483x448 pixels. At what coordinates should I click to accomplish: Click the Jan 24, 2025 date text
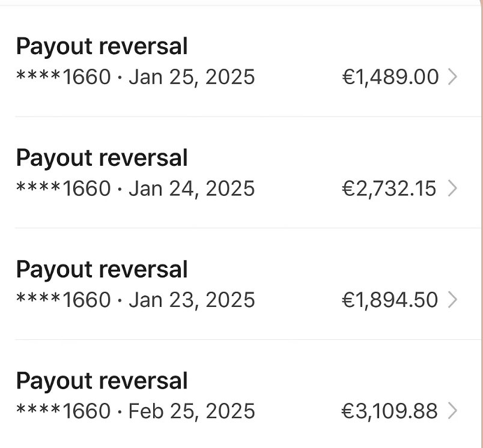(x=192, y=189)
